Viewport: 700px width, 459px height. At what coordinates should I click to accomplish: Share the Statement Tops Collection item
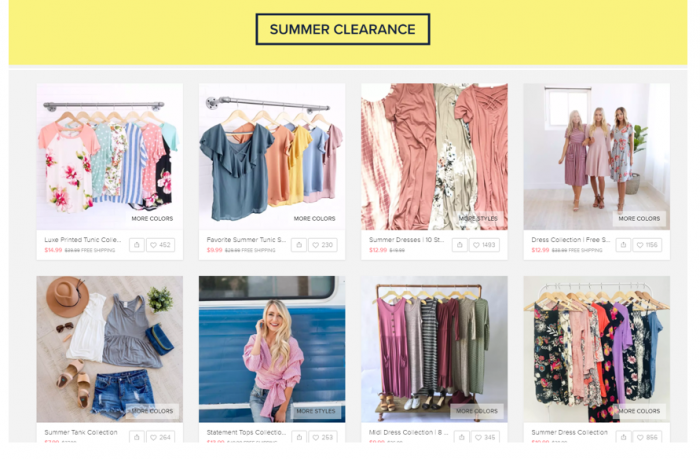point(299,437)
